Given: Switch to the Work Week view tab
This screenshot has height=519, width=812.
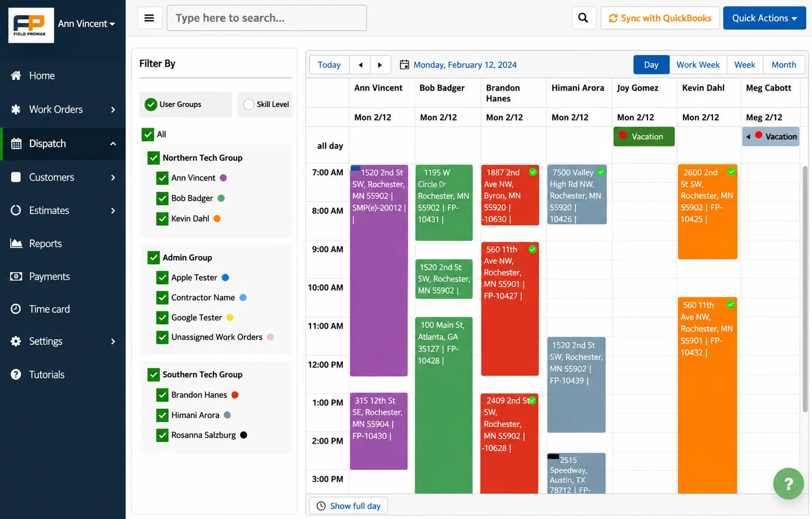Looking at the screenshot, I should pyautogui.click(x=698, y=65).
